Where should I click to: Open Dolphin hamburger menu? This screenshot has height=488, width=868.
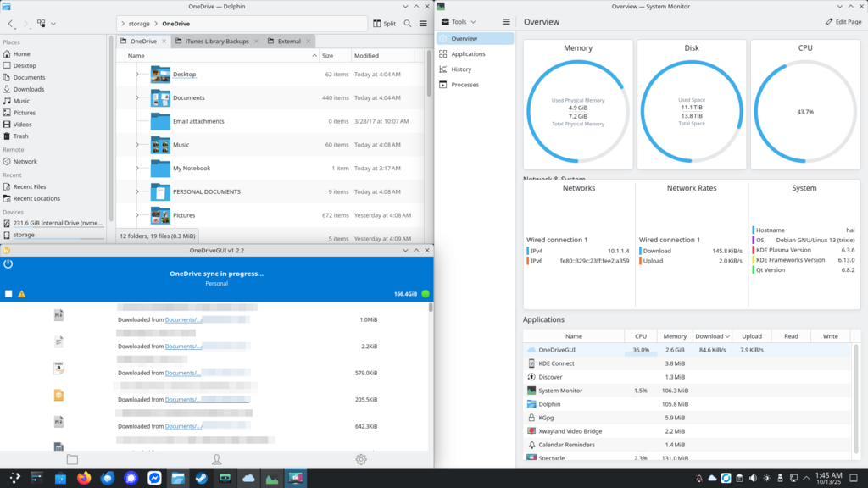pyautogui.click(x=423, y=24)
